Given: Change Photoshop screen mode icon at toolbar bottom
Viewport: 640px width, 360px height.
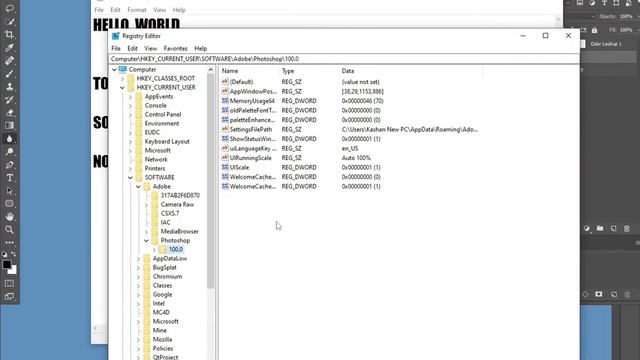Looking at the screenshot, I should click(x=9, y=296).
